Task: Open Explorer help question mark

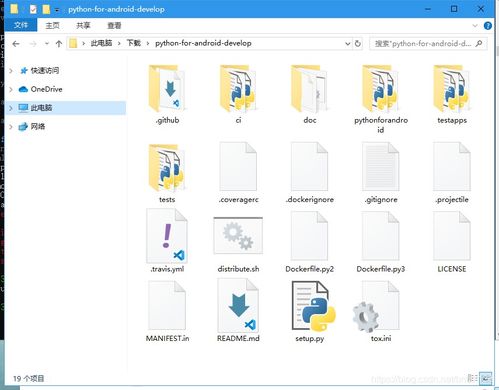Action: pos(487,26)
